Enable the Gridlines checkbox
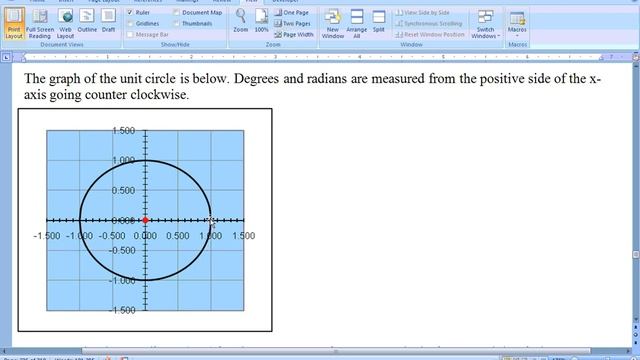Image resolution: width=640 pixels, height=360 pixels. [x=130, y=24]
